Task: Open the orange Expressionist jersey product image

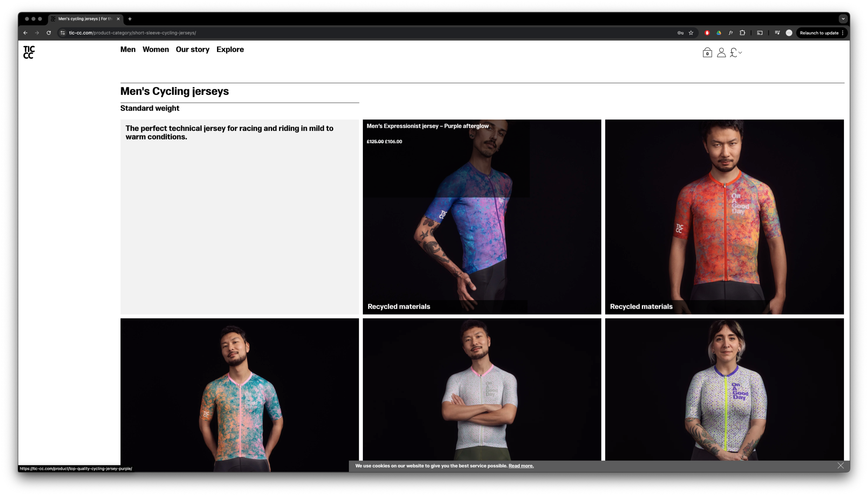Action: pos(724,217)
